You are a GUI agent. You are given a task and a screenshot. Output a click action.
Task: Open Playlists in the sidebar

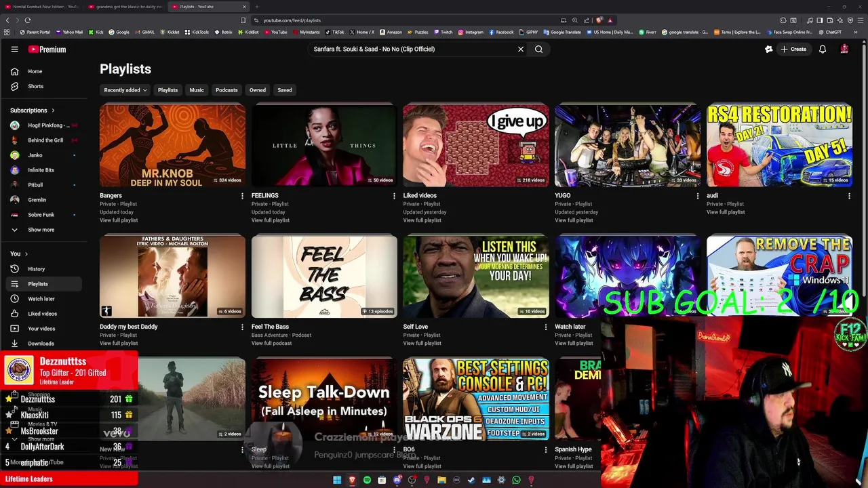point(44,284)
